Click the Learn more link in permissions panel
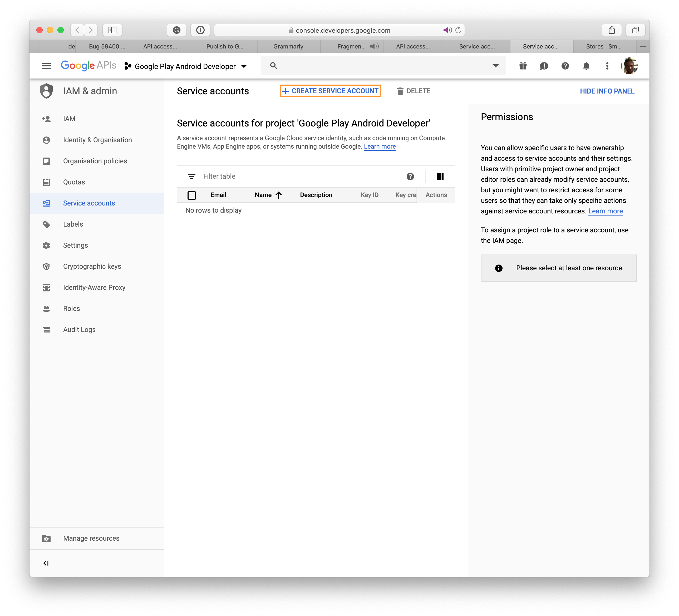This screenshot has width=679, height=616. point(604,211)
